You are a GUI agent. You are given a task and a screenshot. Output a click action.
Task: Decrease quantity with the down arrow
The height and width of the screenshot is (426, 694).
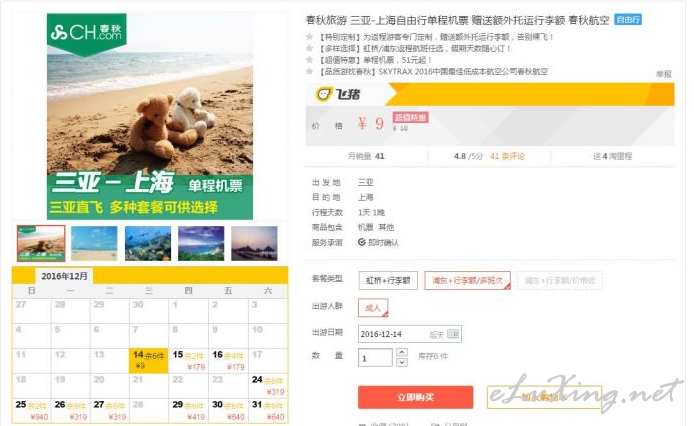401,362
